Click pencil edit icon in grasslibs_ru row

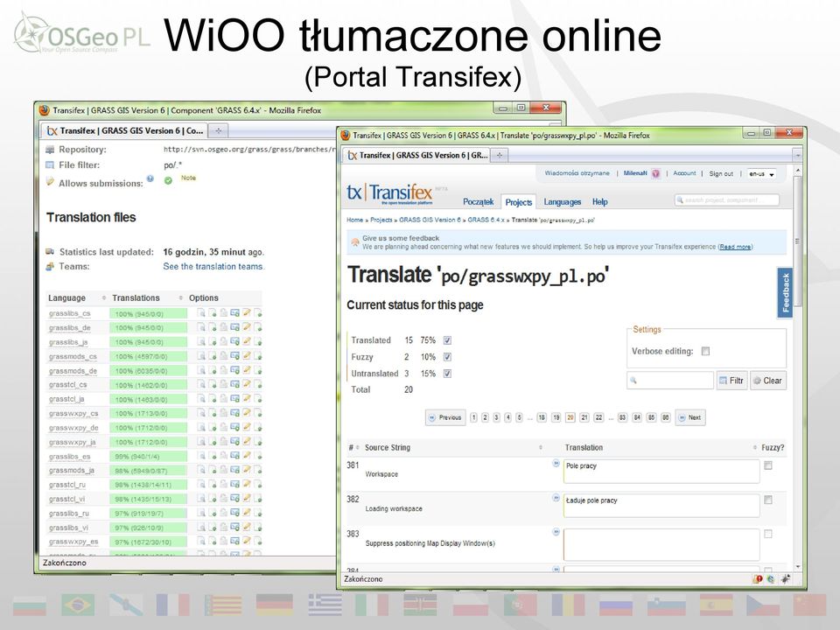point(247,513)
